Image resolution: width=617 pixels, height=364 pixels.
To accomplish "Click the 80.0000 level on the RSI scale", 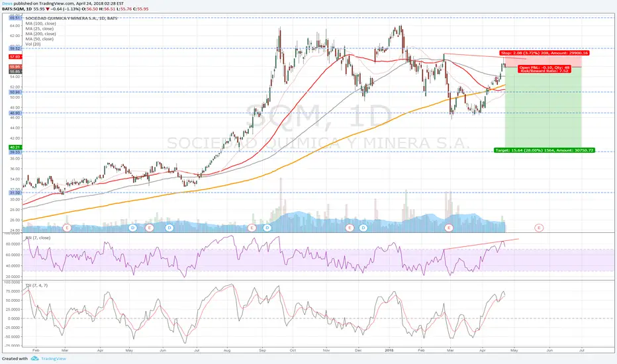I will [13, 244].
